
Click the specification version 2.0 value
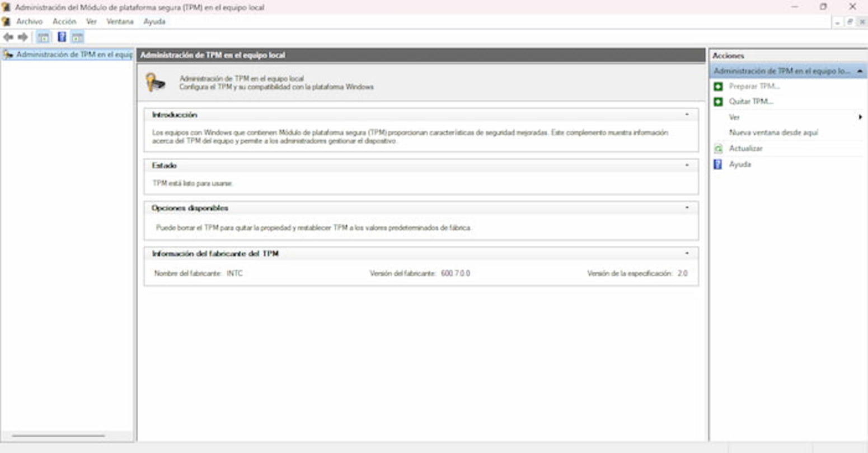[682, 273]
